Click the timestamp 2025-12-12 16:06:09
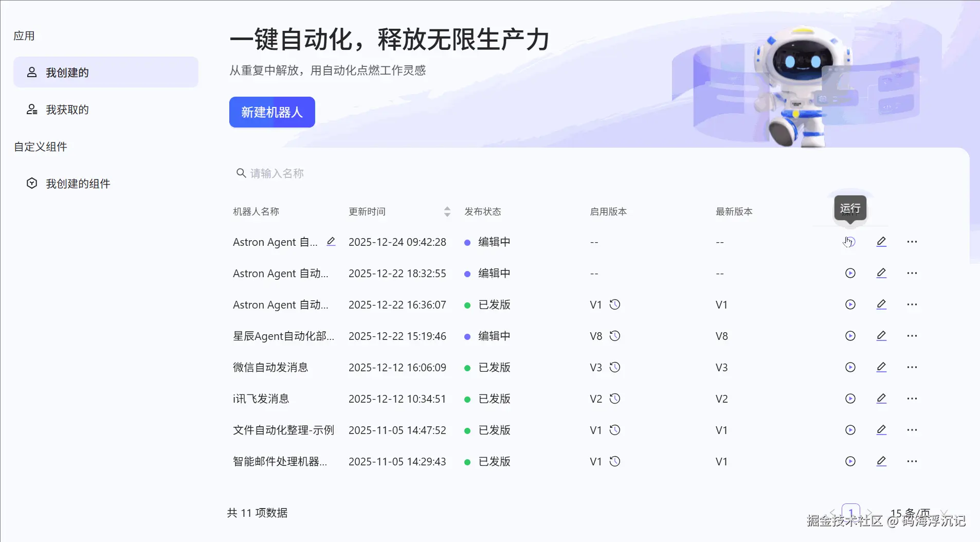 (397, 367)
